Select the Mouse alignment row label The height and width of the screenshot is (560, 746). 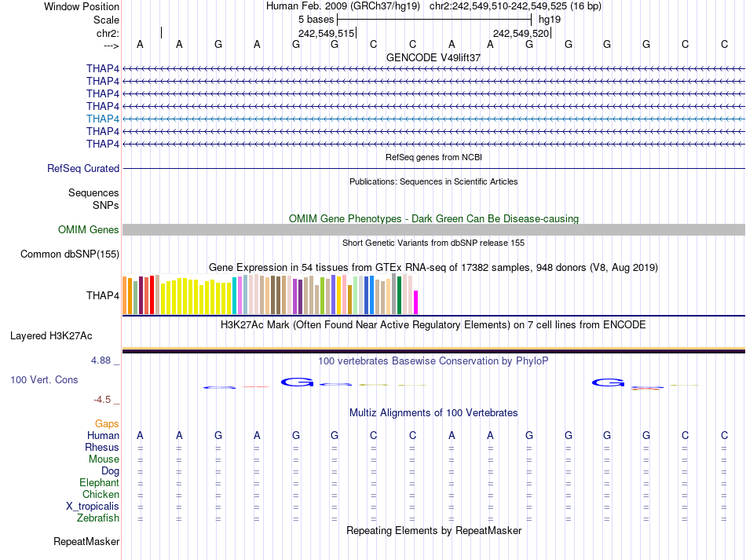pyautogui.click(x=104, y=459)
